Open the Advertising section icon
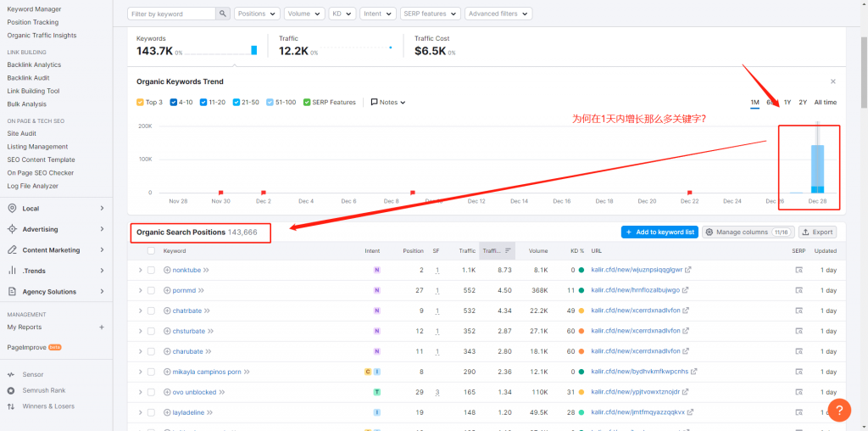Image resolution: width=868 pixels, height=431 pixels. [x=12, y=229]
